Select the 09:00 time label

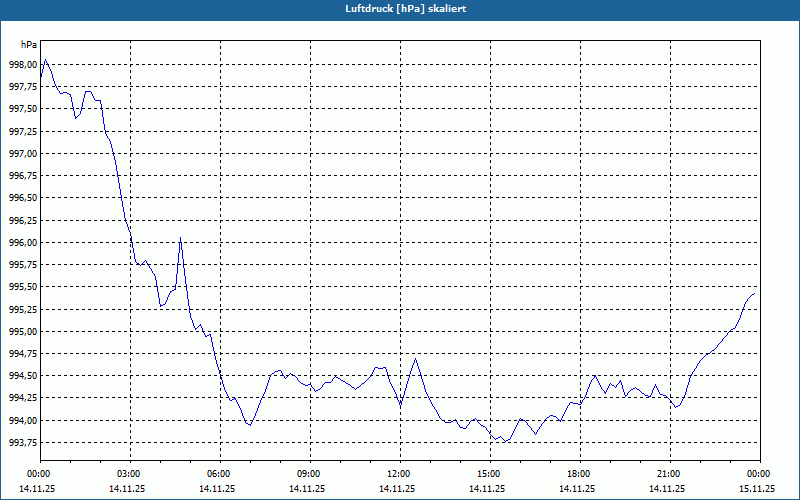click(309, 474)
